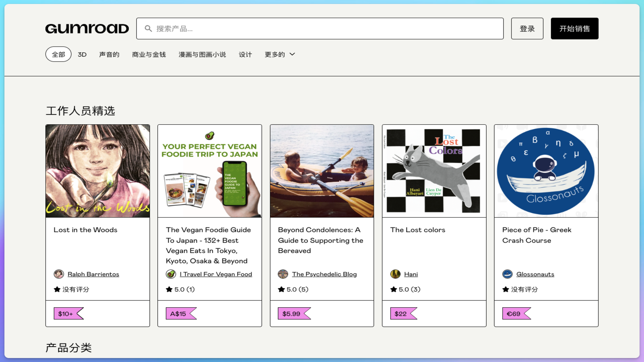
Task: Open Vegan Foodie Trip to Japan cover image
Action: point(210,171)
